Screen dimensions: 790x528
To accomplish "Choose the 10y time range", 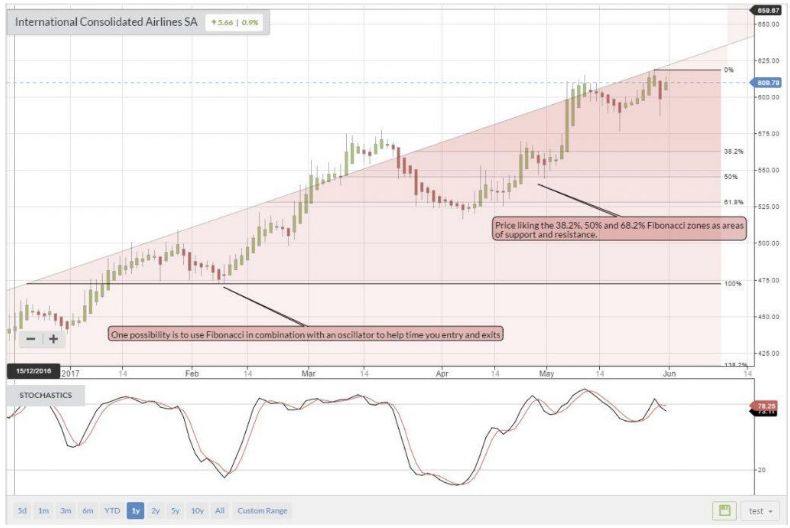I will tap(198, 511).
